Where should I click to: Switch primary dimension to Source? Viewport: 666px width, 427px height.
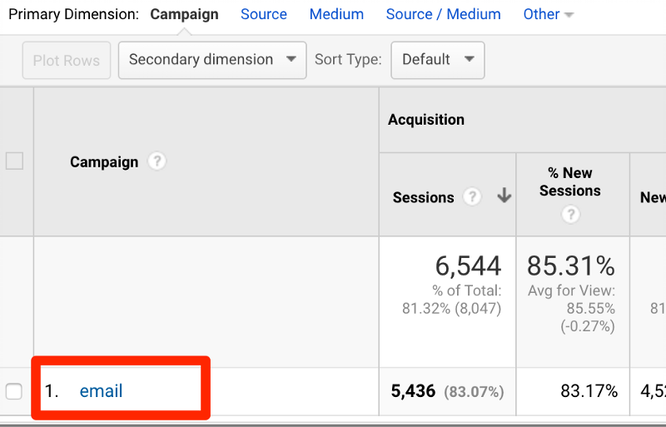pos(264,15)
